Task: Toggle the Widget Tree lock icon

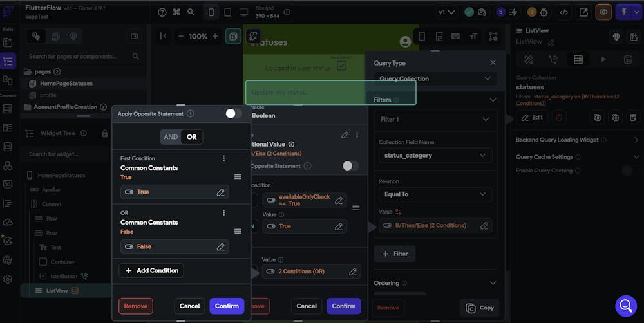Action: coord(105,133)
